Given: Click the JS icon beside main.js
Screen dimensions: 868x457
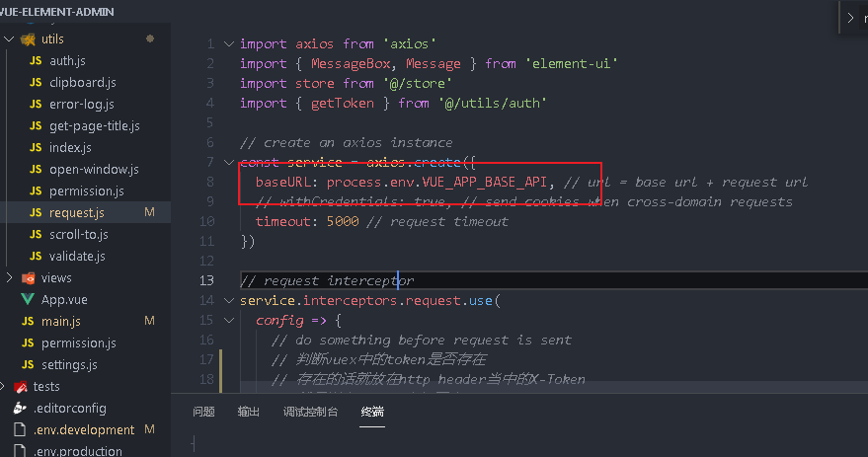Looking at the screenshot, I should click(28, 321).
